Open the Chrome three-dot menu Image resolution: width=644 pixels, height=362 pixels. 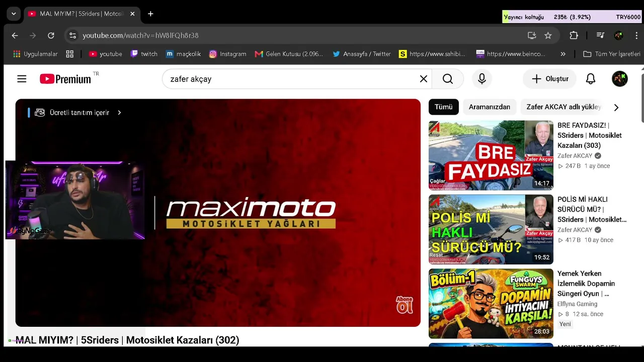pos(636,35)
